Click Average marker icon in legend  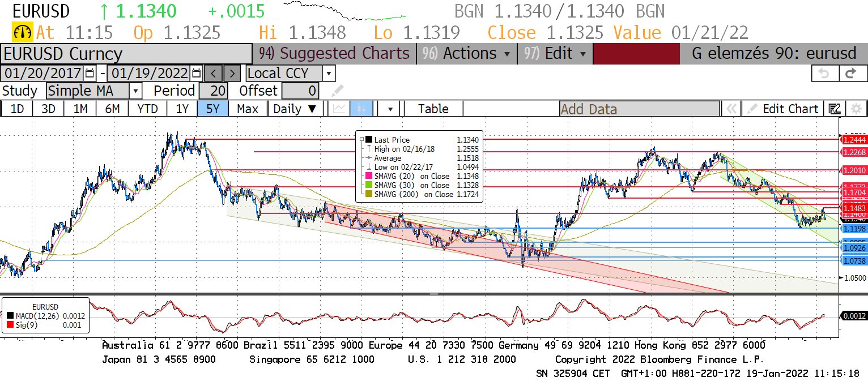369,158
